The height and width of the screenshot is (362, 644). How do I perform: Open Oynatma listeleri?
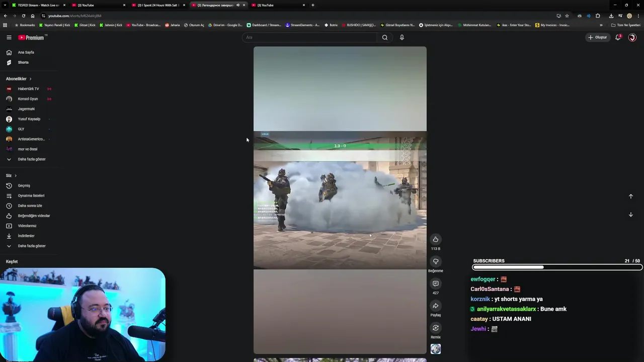[x=31, y=196]
